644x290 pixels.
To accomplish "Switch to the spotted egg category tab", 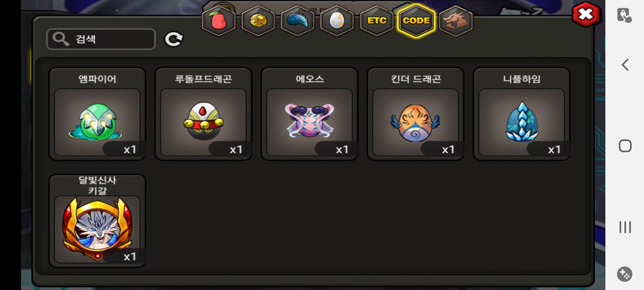I will pos(337,21).
